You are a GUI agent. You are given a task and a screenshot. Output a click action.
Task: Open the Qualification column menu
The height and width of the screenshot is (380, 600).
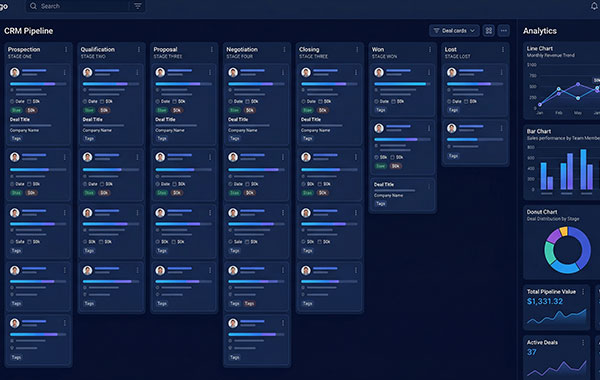pyautogui.click(x=139, y=50)
